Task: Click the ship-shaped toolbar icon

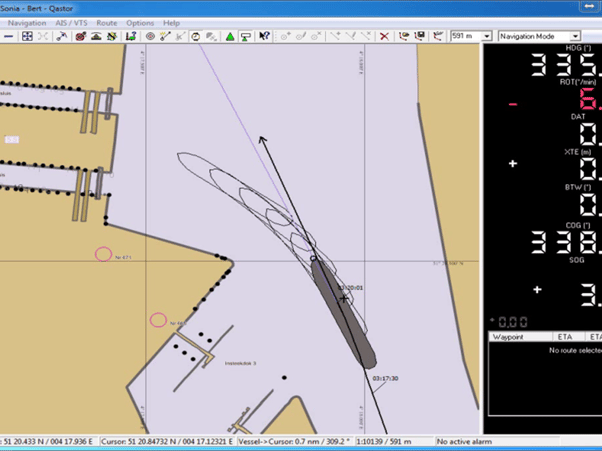Action: pos(97,37)
